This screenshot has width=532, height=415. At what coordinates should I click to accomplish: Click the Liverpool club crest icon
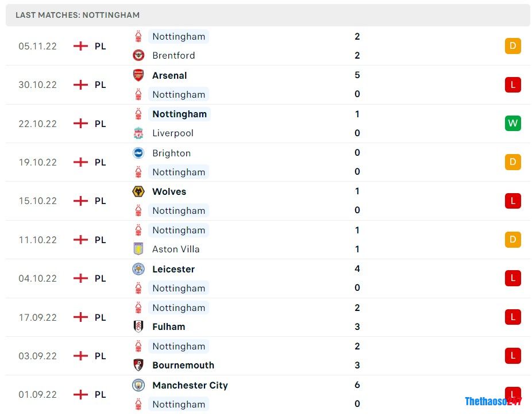click(138, 133)
